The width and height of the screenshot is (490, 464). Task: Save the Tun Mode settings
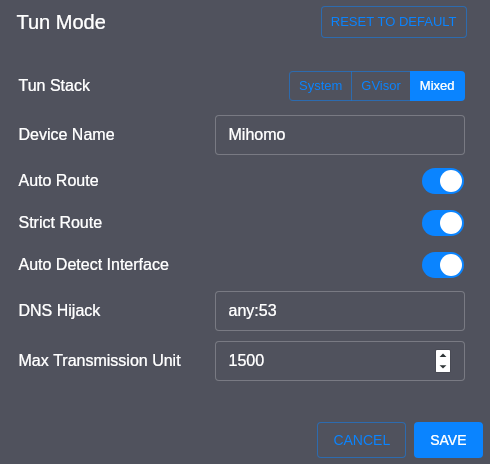coord(448,440)
